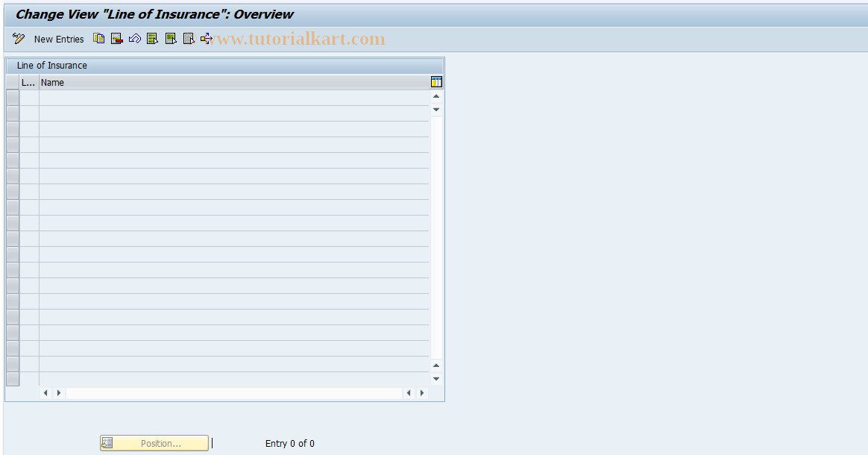
Task: Click the Copy As icon
Action: tap(99, 39)
